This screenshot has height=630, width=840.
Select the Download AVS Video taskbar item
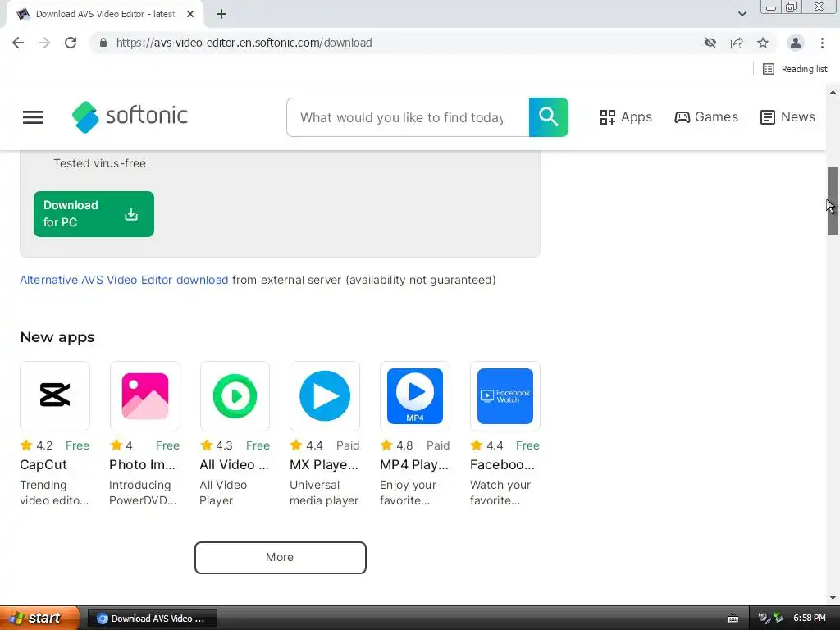point(152,619)
